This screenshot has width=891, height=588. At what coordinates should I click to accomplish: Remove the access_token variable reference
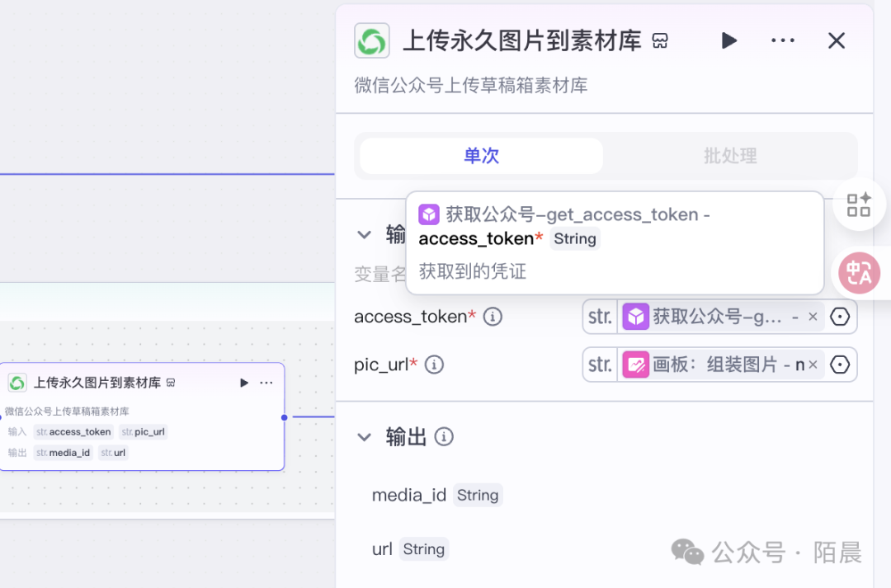[x=813, y=317]
